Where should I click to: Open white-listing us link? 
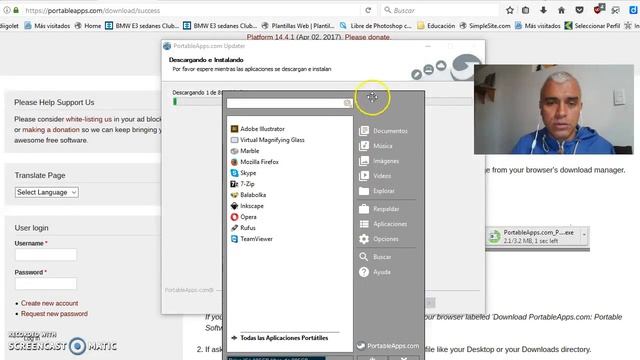tap(89, 119)
